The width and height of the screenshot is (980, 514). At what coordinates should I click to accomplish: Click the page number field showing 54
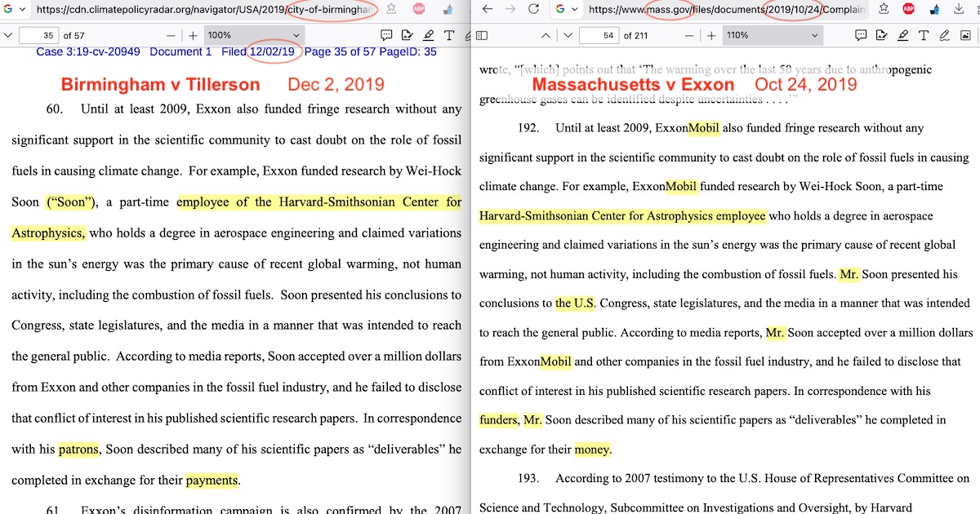599,36
